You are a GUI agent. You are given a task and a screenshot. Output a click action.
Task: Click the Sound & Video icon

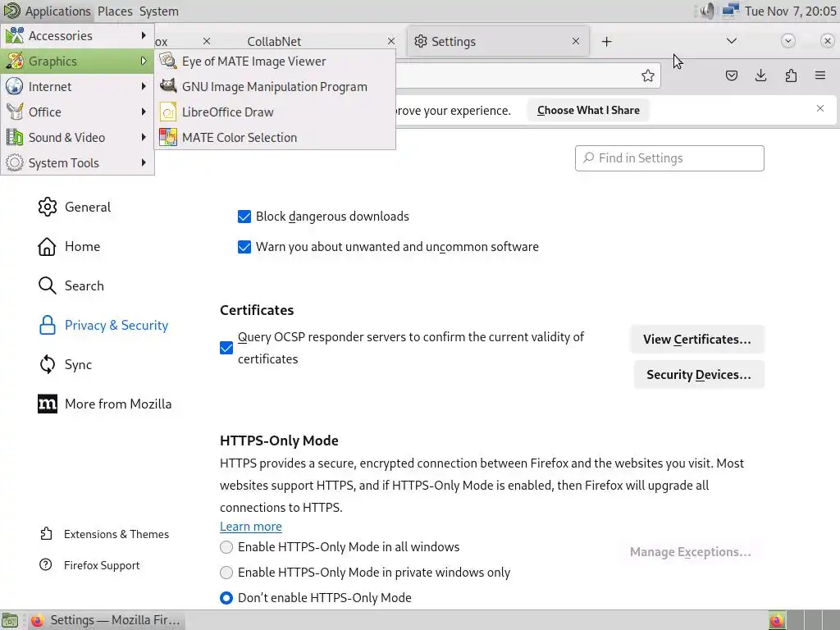click(15, 137)
